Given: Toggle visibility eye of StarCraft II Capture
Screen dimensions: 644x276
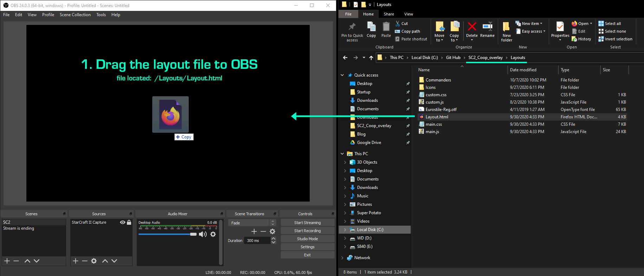Looking at the screenshot, I should click(x=123, y=222).
